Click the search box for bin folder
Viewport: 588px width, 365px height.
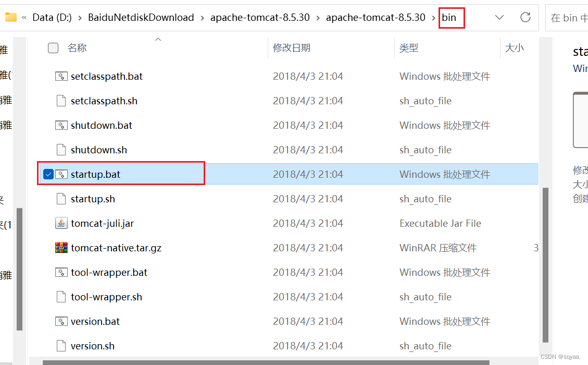[x=567, y=18]
